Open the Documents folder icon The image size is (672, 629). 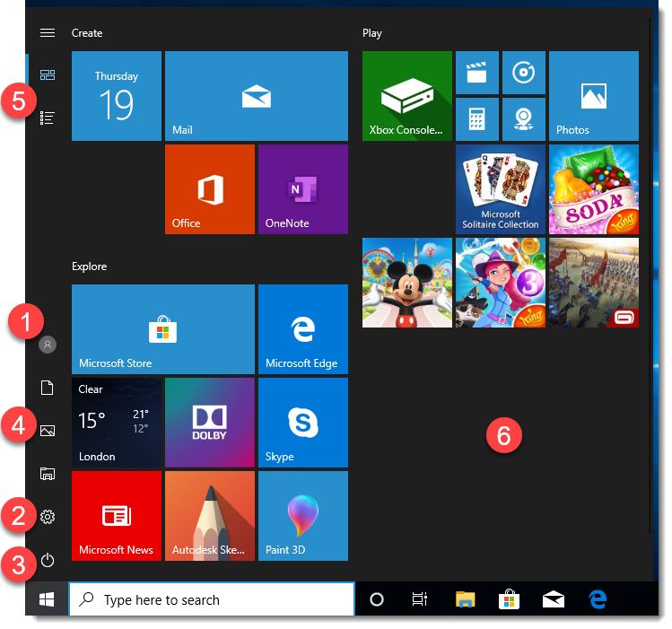click(48, 388)
